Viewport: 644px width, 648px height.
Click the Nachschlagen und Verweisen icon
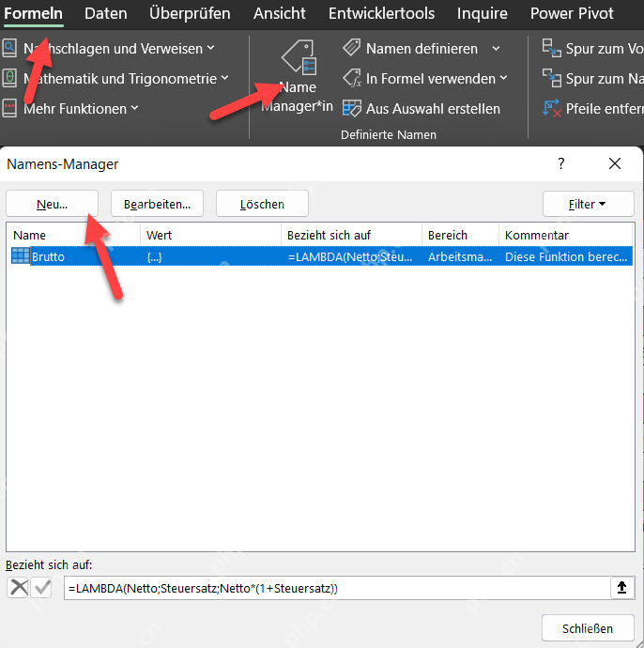[x=9, y=48]
